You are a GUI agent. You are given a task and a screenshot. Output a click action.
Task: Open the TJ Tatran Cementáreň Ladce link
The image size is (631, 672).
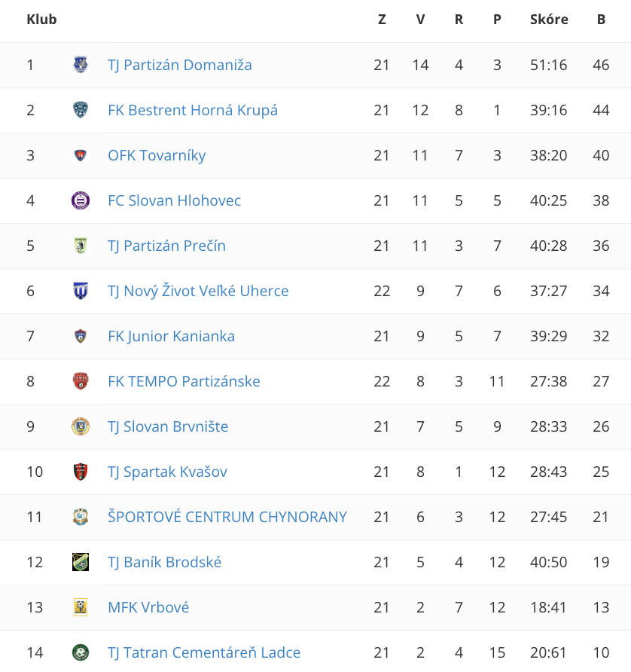[204, 652]
